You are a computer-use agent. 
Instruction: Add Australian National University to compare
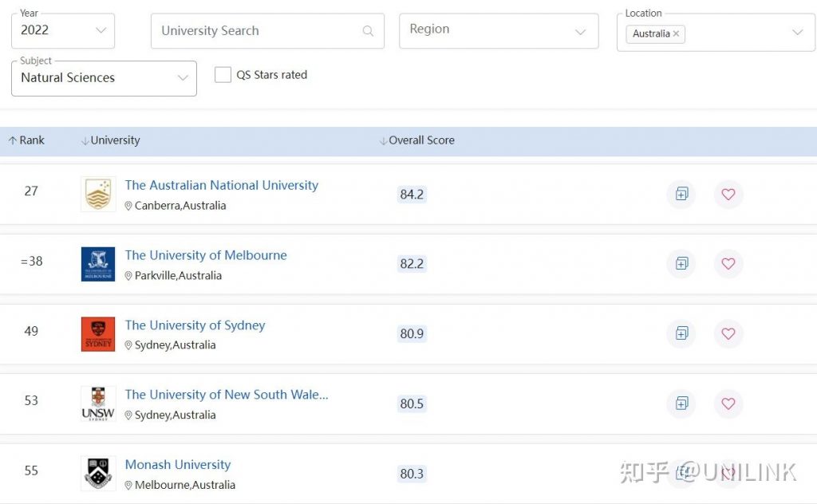tap(681, 195)
